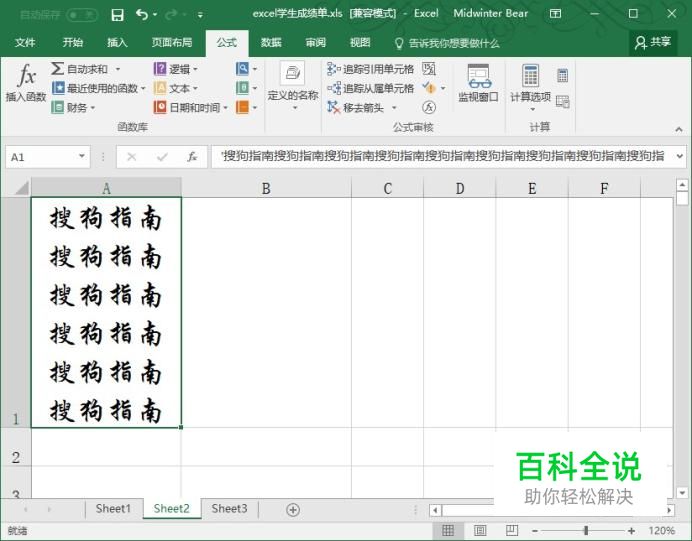Click the zoom slider handle
Image resolution: width=692 pixels, height=541 pixels.
point(586,530)
